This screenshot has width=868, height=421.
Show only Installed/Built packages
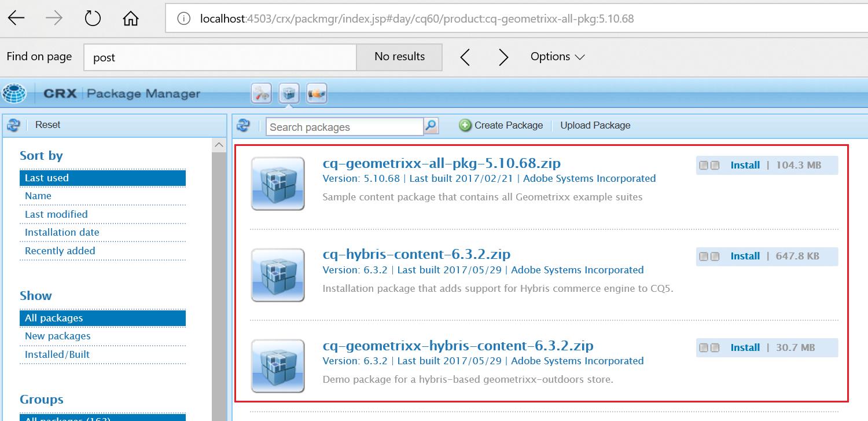(x=102, y=354)
